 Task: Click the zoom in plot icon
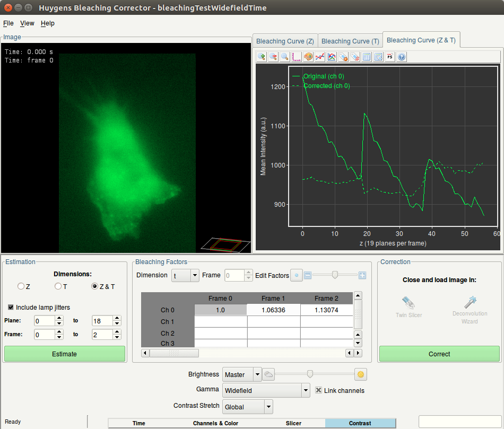pyautogui.click(x=262, y=57)
